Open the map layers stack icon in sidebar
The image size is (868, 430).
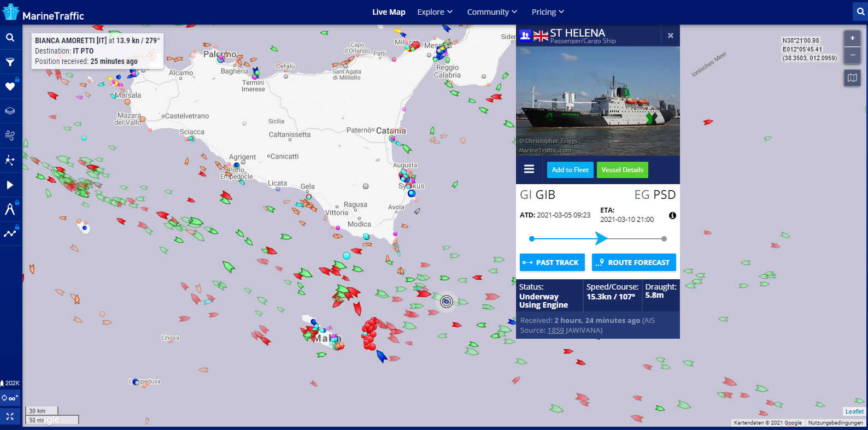click(x=10, y=111)
